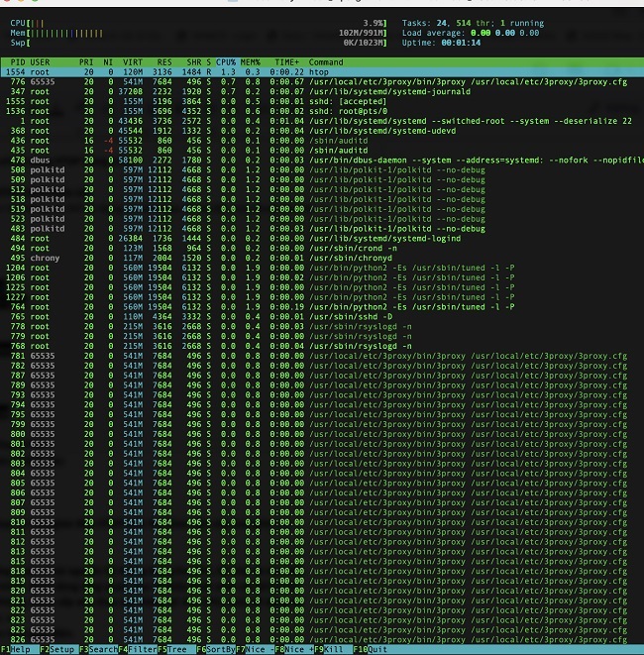Select 3proxy process row PID 812

(x=322, y=542)
